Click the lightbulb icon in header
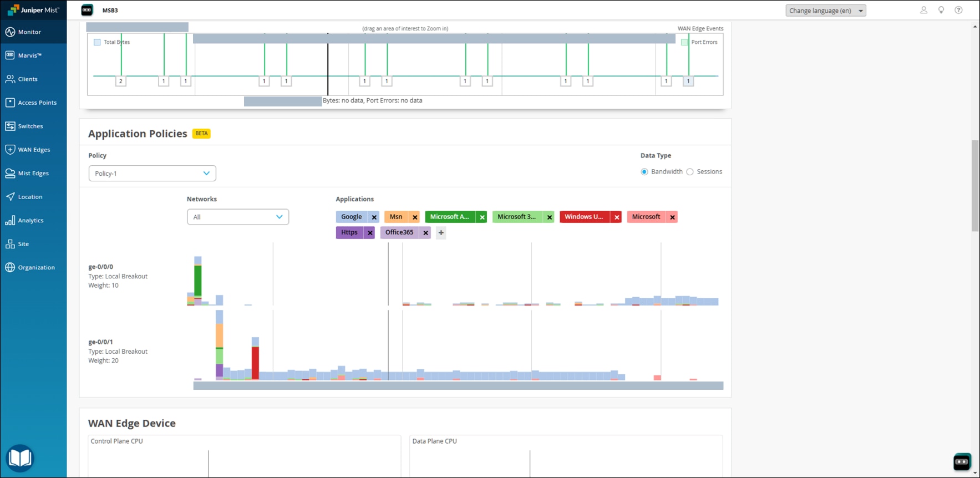This screenshot has height=478, width=980. point(941,10)
